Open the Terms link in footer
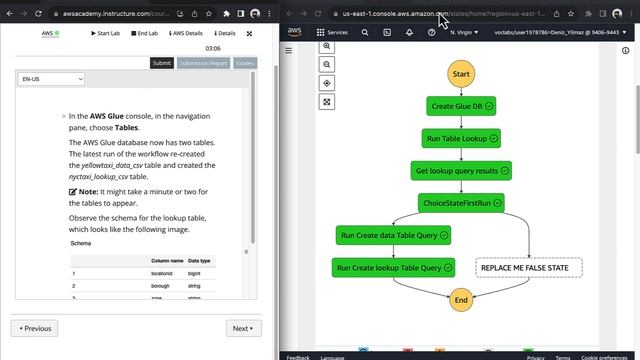Image resolution: width=640 pixels, height=360 pixels. click(562, 358)
